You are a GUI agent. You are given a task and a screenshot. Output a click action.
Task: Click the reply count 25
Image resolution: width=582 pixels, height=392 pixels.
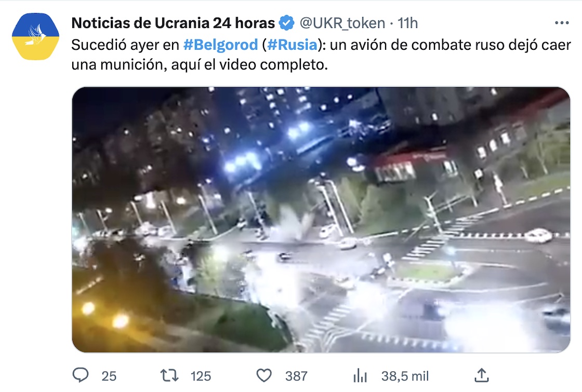coord(109,376)
